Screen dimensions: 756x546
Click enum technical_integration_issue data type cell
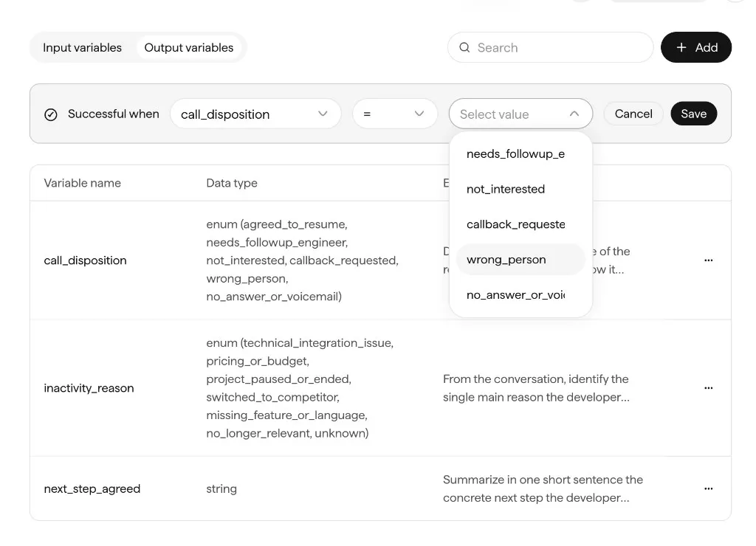point(300,388)
